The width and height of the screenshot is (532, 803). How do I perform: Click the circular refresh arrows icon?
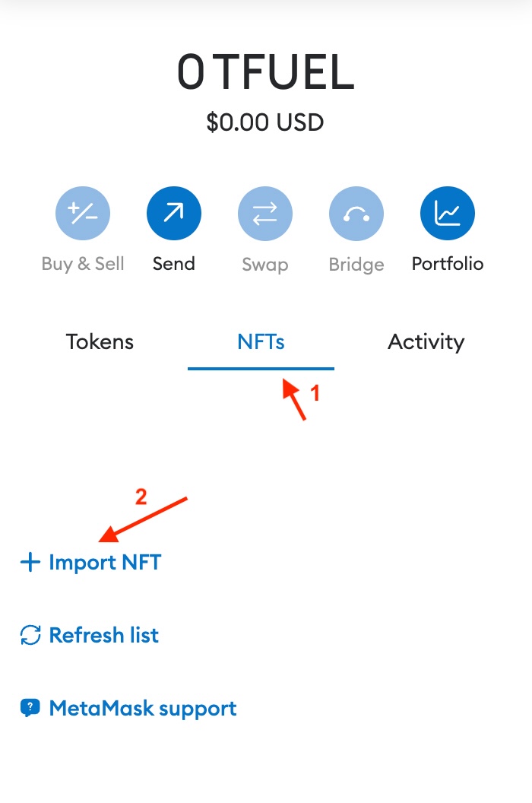[29, 635]
